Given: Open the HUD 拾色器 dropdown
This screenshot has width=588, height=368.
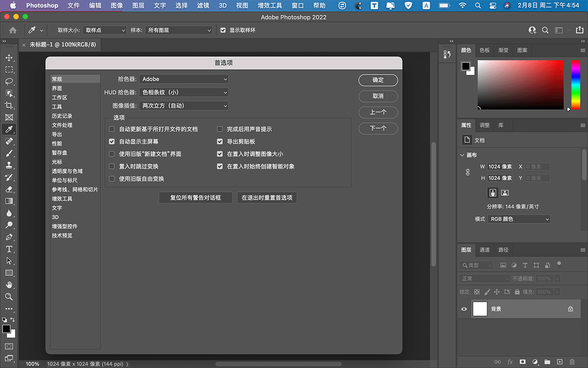Looking at the screenshot, I should (184, 92).
